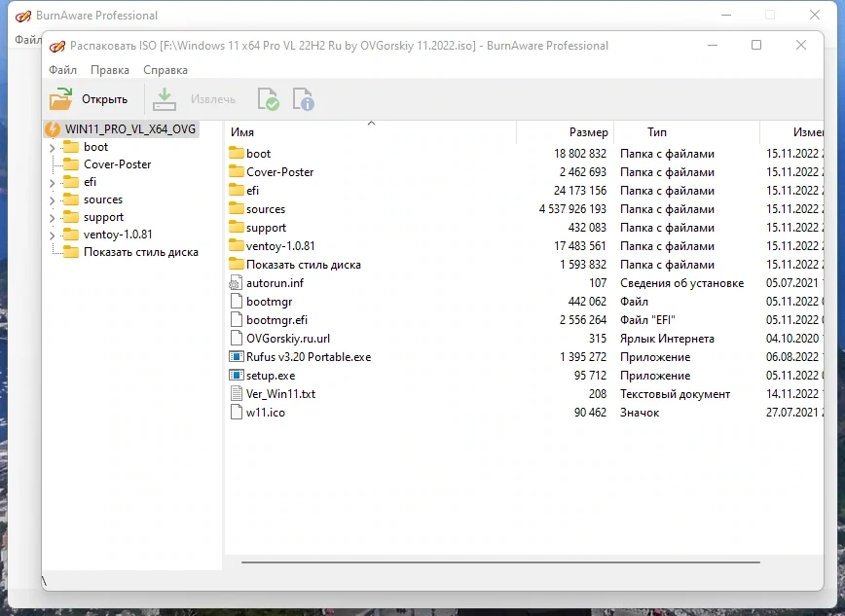Select the WIN11_PRO_VL_X64_OVG disc root icon
This screenshot has height=616, width=845.
(53, 129)
